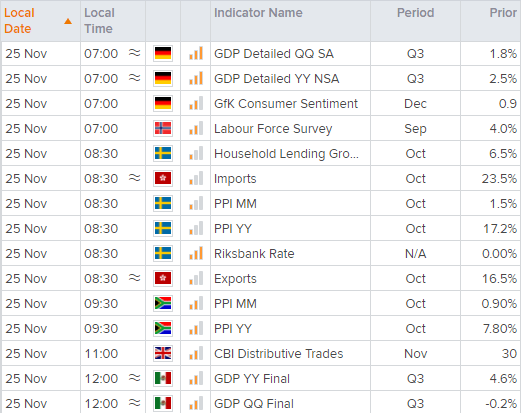This screenshot has width=521, height=413.
Task: Click the prior value -0.2% for GDP QQ Final
Action: click(x=501, y=403)
